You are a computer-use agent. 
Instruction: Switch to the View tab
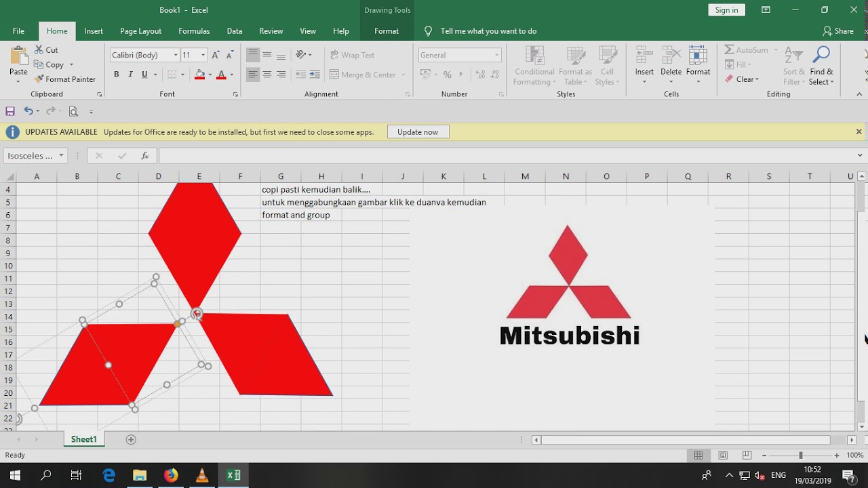click(x=308, y=31)
